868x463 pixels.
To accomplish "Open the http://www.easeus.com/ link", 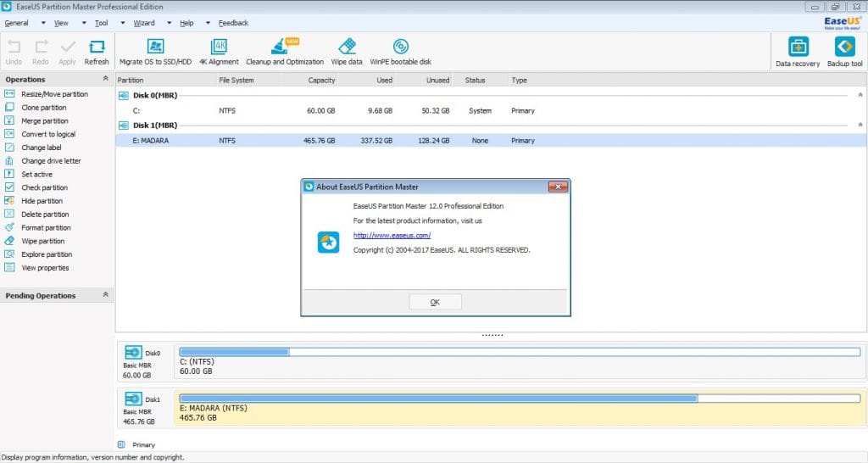I will tap(392, 236).
